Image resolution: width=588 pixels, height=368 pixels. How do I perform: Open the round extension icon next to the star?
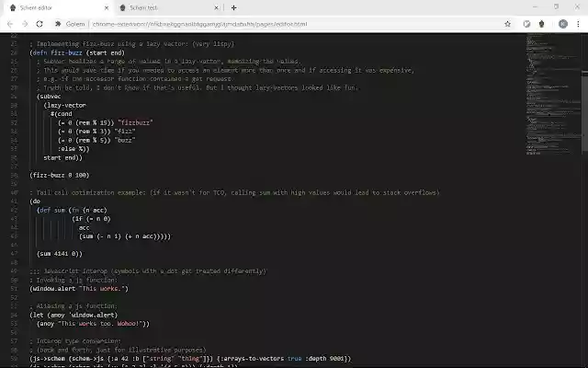[x=526, y=24]
